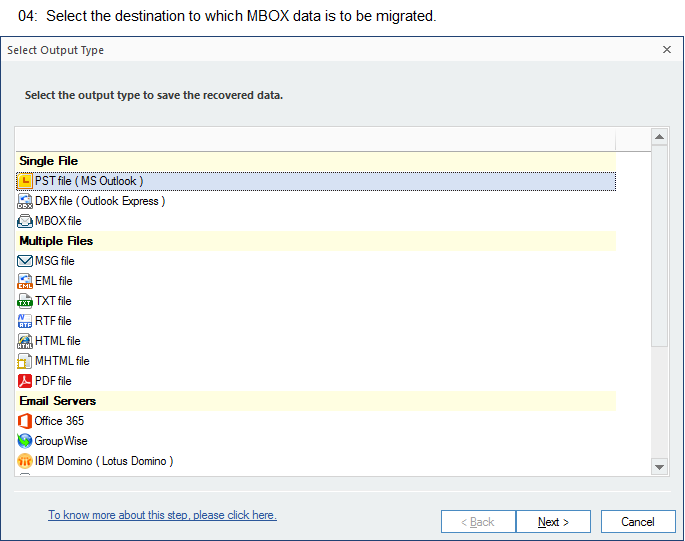
Task: Select 'MHTML file' list entry
Action: click(x=316, y=361)
